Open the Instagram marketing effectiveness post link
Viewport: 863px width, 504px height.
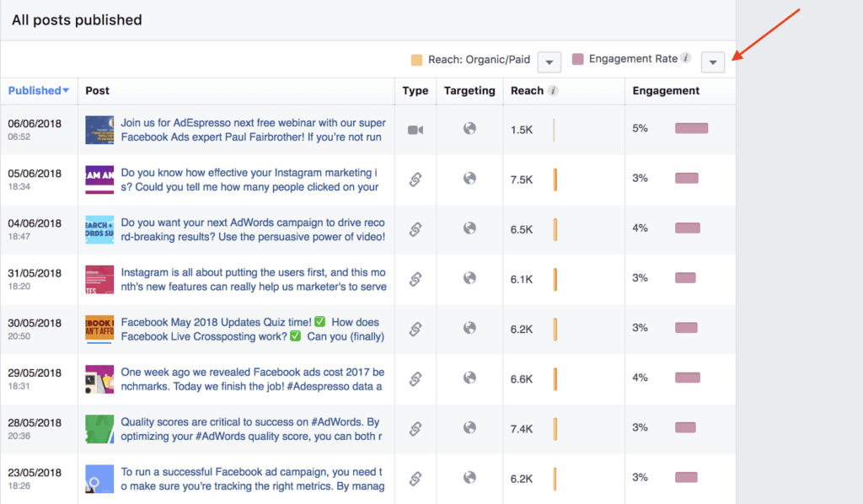(249, 180)
